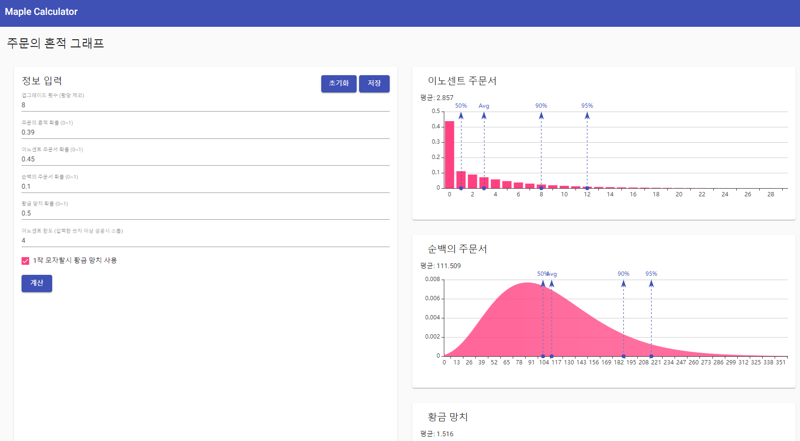Select the 95% marker in 순백의 주문서 chart
This screenshot has height=441, width=800.
coord(651,274)
